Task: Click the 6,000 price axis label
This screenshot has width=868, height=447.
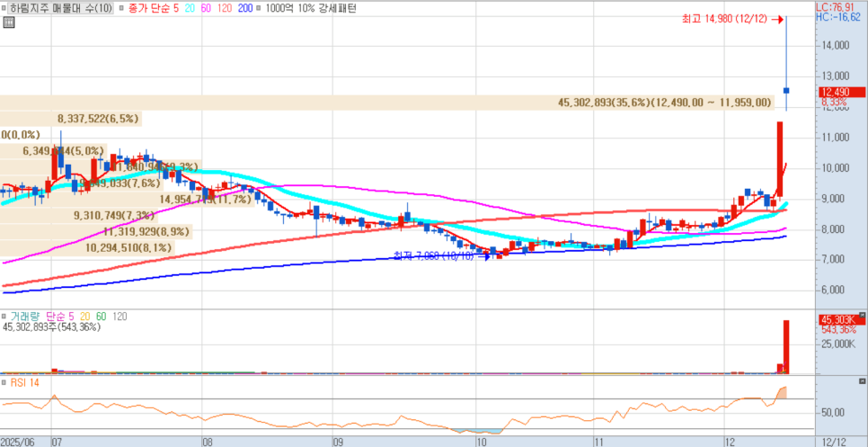Action: (834, 290)
